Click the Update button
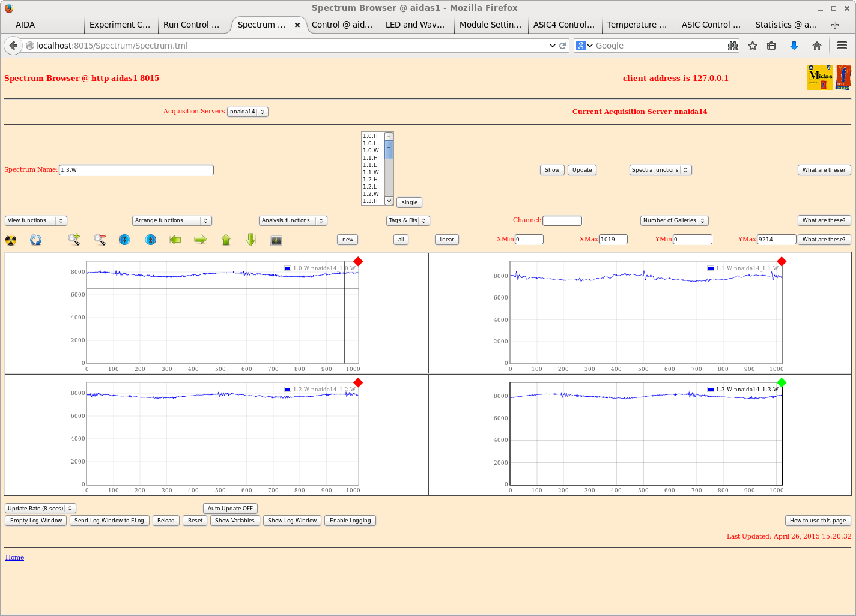 [x=582, y=170]
